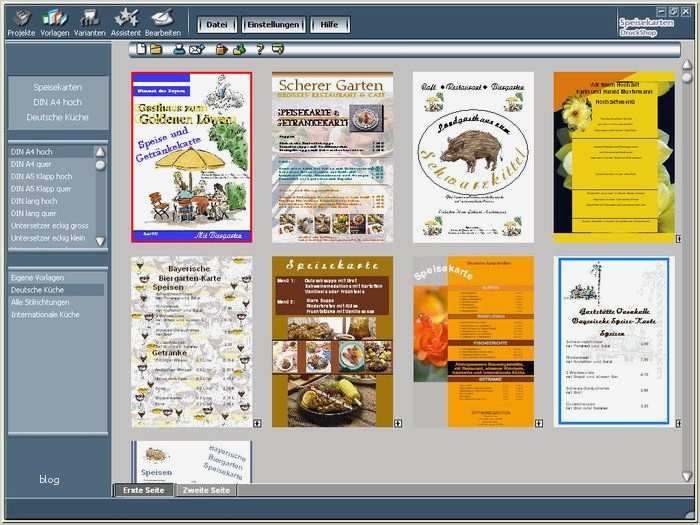Click the Speisekarten DruckShop logo
The height and width of the screenshot is (525, 700).
[646, 27]
